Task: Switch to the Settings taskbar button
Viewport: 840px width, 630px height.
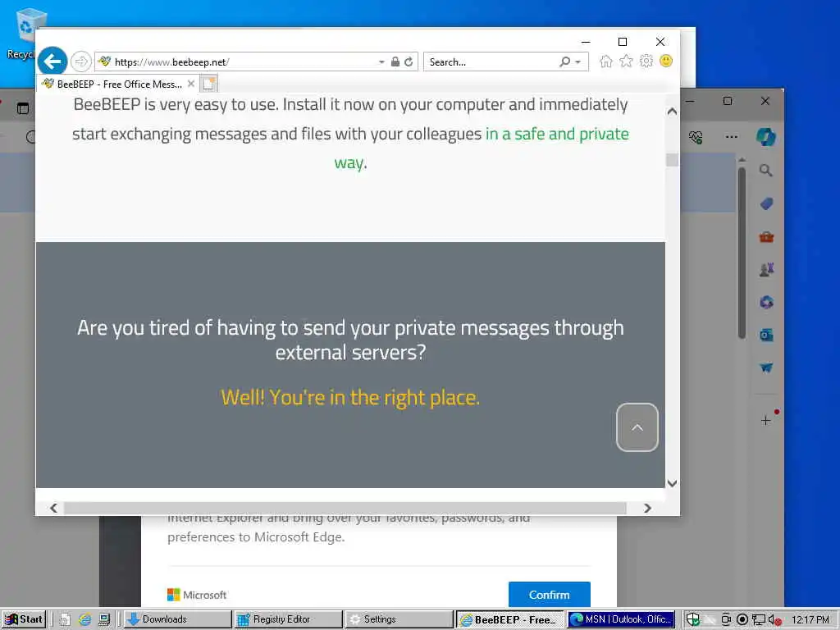Action: (399, 619)
